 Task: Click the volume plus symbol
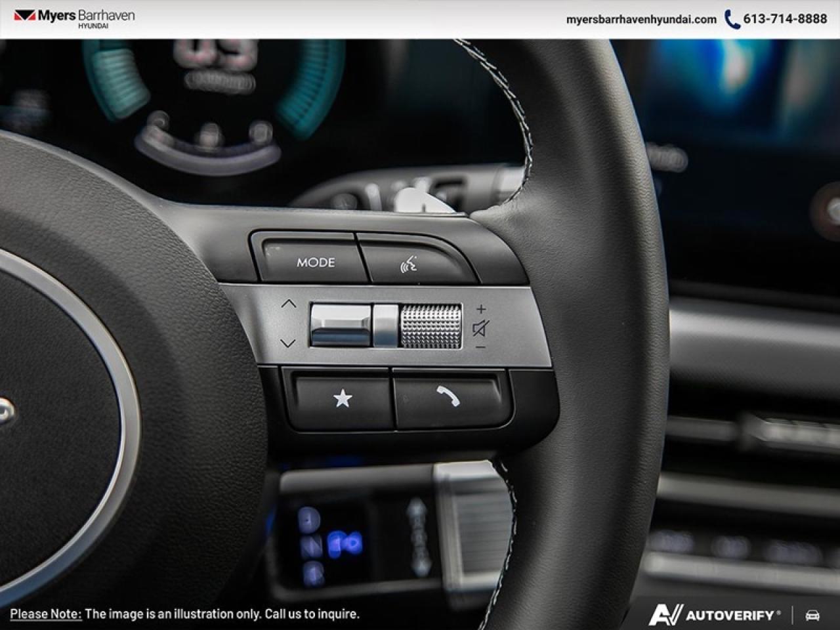pos(481,308)
